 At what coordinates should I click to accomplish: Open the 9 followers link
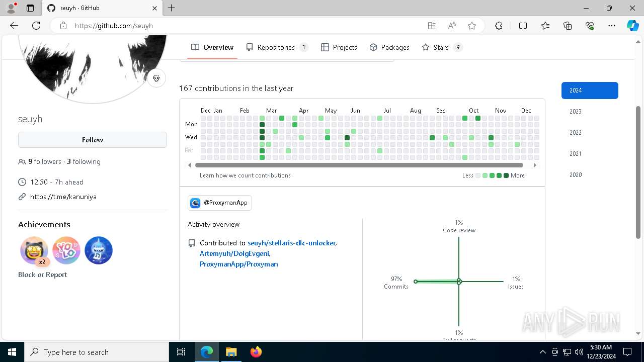click(45, 161)
